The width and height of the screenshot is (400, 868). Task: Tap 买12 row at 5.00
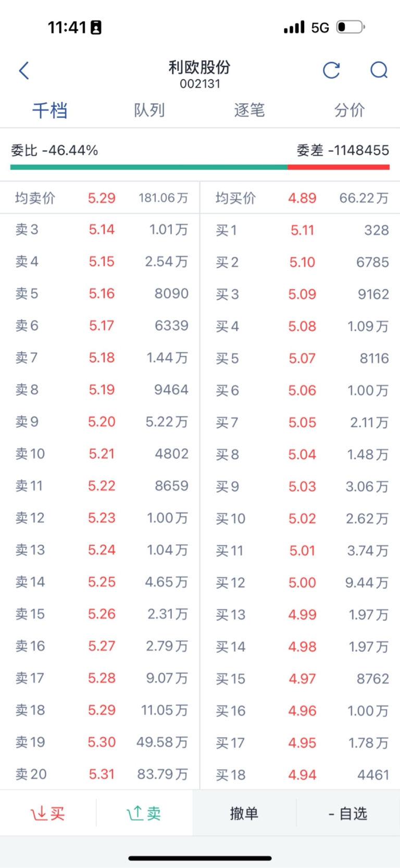(301, 582)
